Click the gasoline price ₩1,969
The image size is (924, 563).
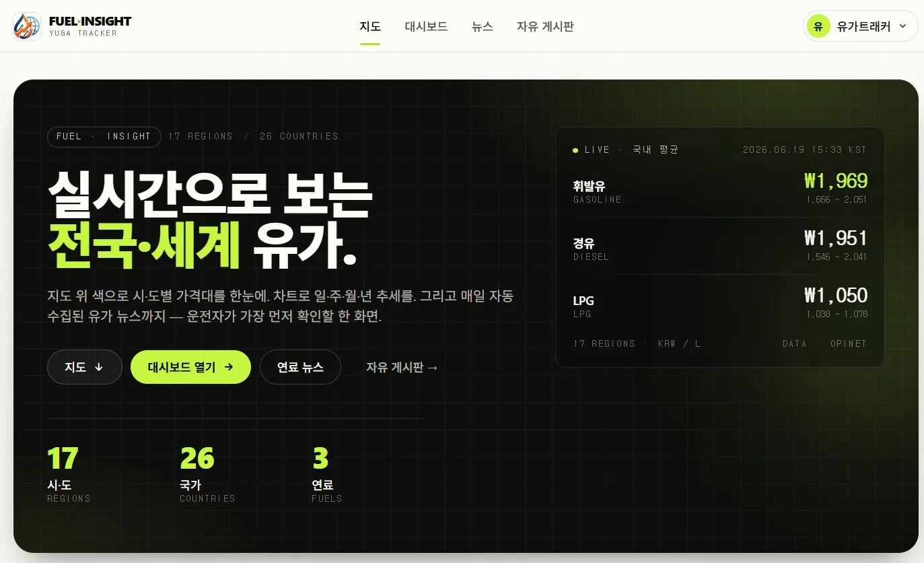(x=836, y=180)
